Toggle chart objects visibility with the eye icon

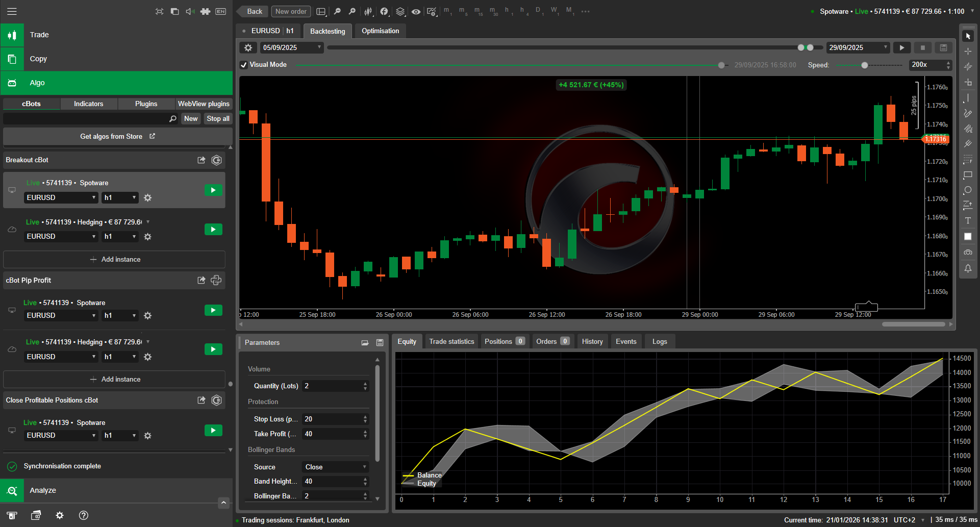(416, 11)
